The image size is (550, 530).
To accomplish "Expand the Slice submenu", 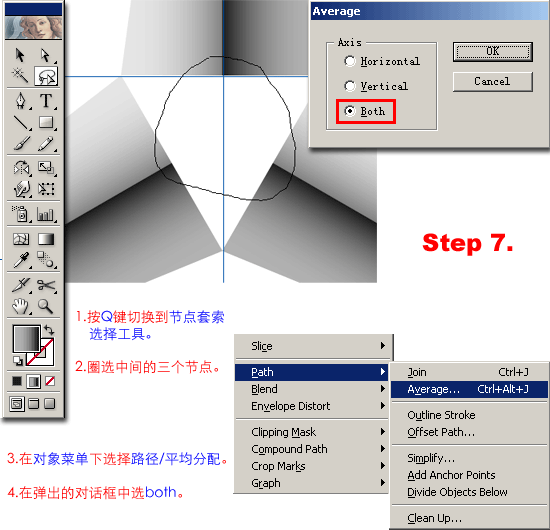I will (x=314, y=346).
